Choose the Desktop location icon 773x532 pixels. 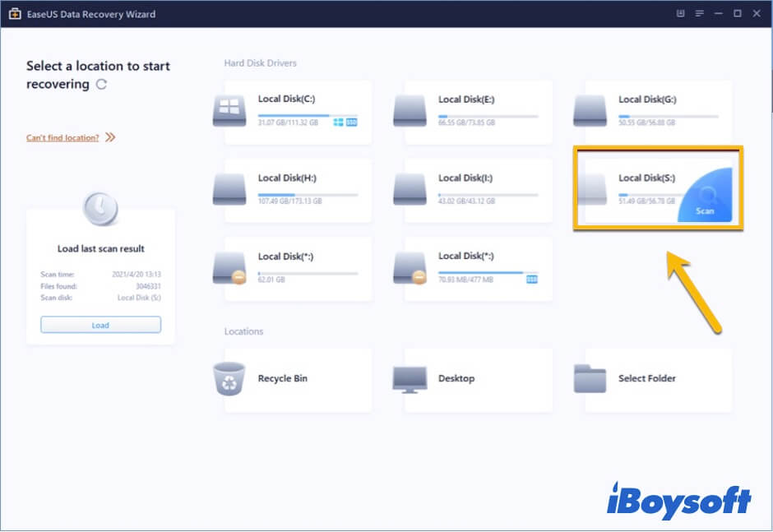pos(410,379)
